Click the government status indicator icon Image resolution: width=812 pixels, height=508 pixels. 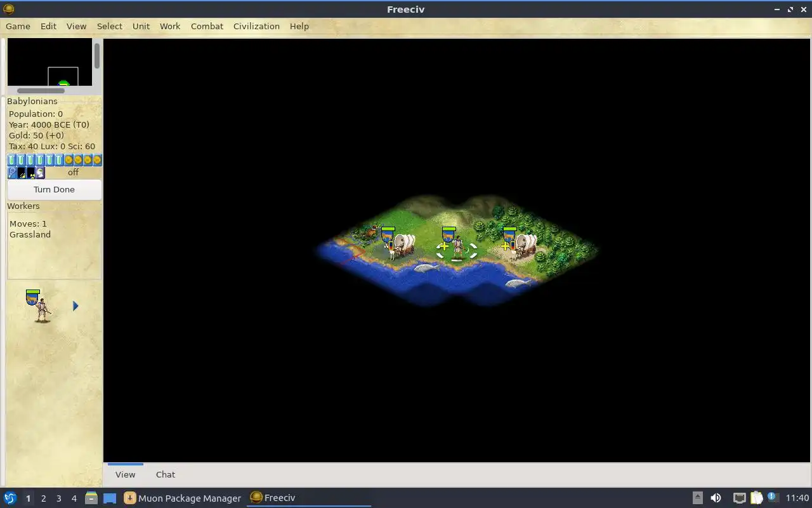coord(40,172)
